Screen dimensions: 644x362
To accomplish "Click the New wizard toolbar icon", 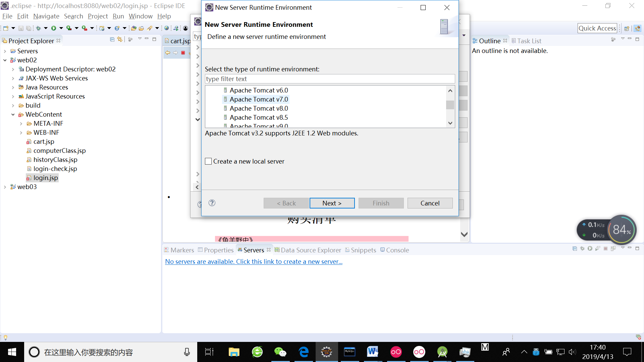I will pos(6,28).
